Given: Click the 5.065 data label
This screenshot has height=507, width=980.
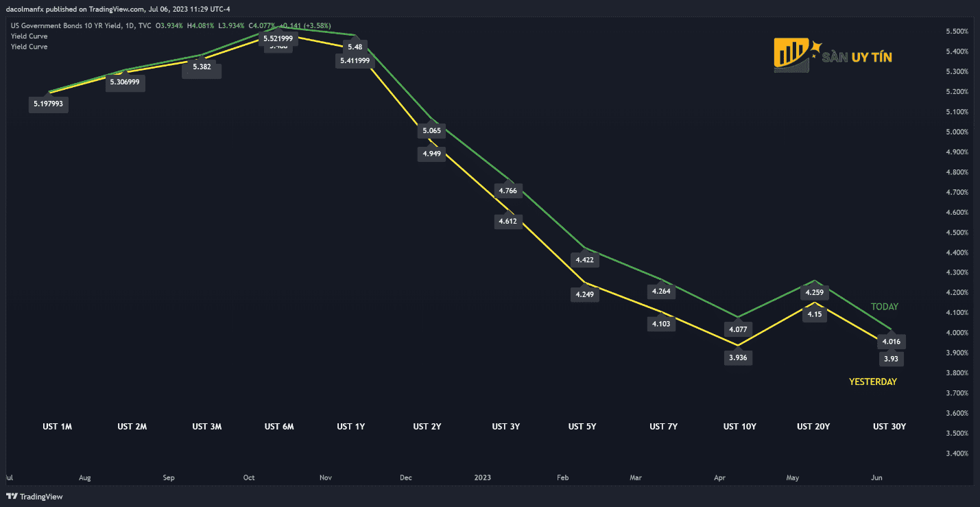Looking at the screenshot, I should pos(433,130).
